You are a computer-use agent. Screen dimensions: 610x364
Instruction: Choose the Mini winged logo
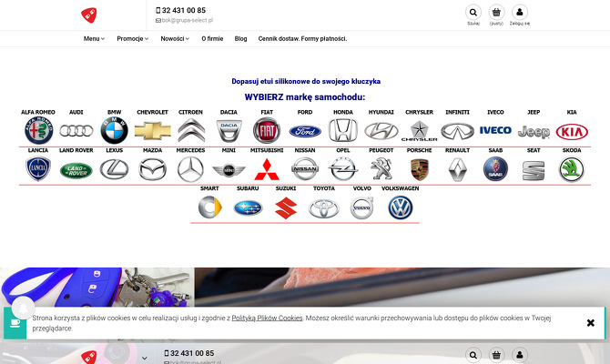coord(229,170)
